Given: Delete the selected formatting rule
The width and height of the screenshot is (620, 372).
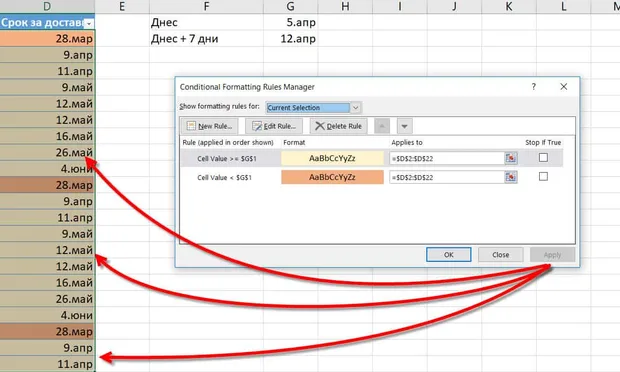Looking at the screenshot, I should click(x=338, y=126).
